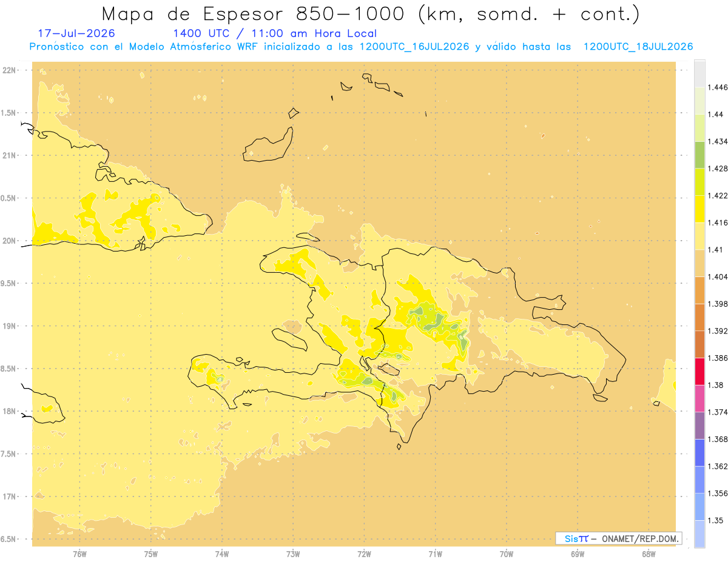Screen dimensions: 728x562
Task: Click the latitude label '19N'
Action: (9, 326)
